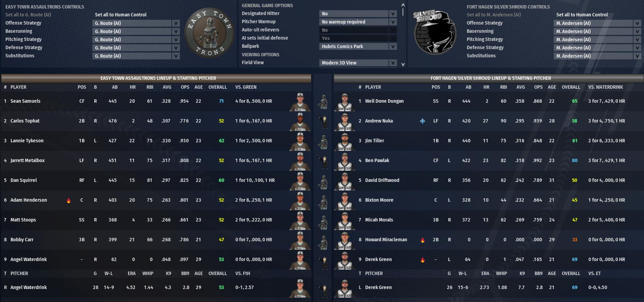644x302 pixels.
Task: Open the Pitcher Warmup dropdown
Action: 358,22
